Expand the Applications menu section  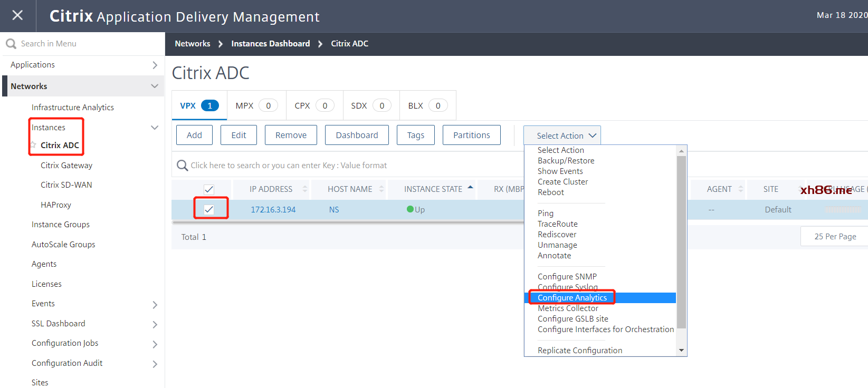pyautogui.click(x=155, y=65)
